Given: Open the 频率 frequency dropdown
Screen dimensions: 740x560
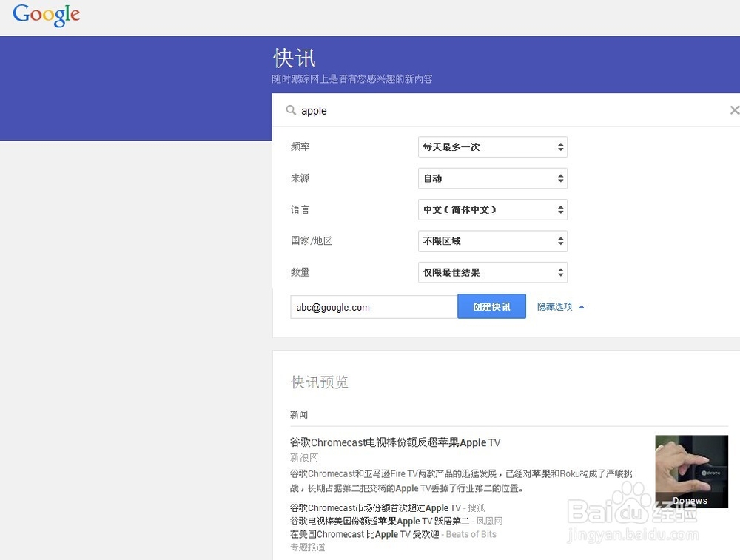Looking at the screenshot, I should coord(493,146).
